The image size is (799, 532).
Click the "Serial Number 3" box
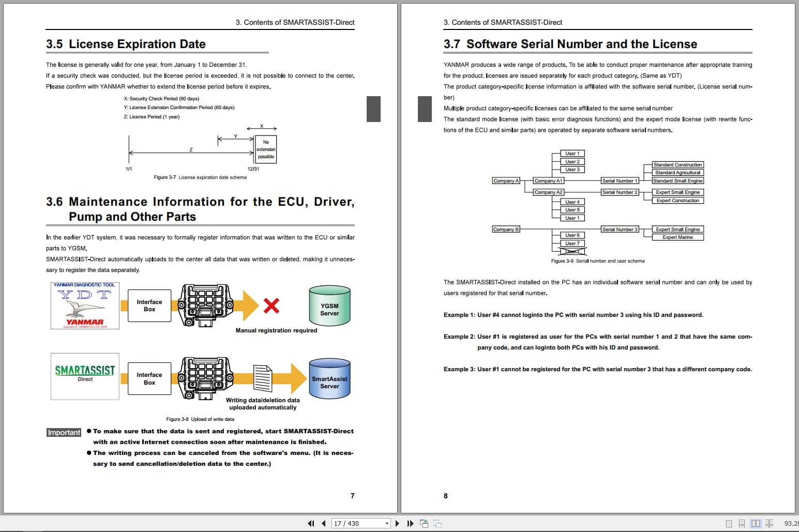620,230
